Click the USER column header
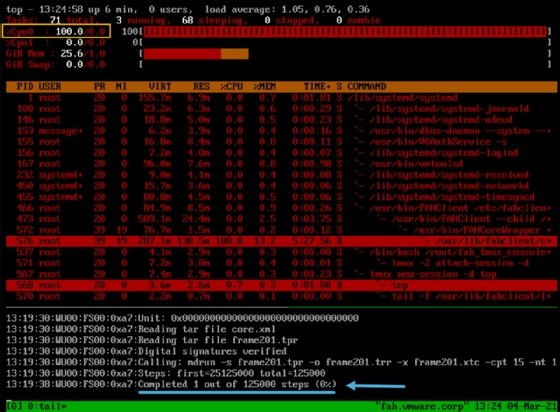Viewport: 560px width, 412px height. pyautogui.click(x=50, y=86)
